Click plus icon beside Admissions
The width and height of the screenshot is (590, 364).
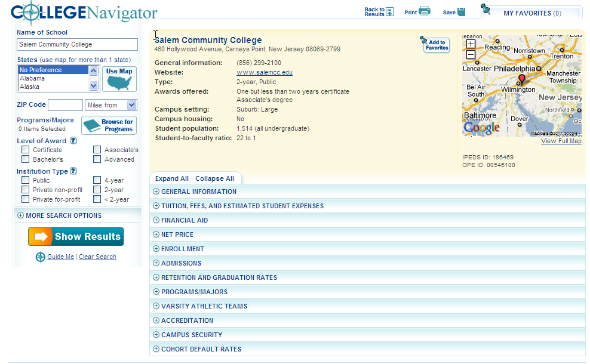[156, 263]
